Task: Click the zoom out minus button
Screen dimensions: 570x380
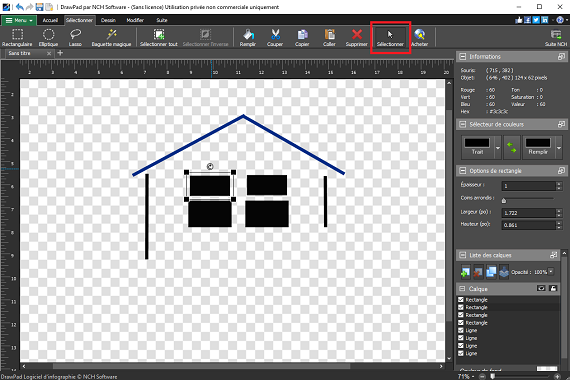Action: 482,376
